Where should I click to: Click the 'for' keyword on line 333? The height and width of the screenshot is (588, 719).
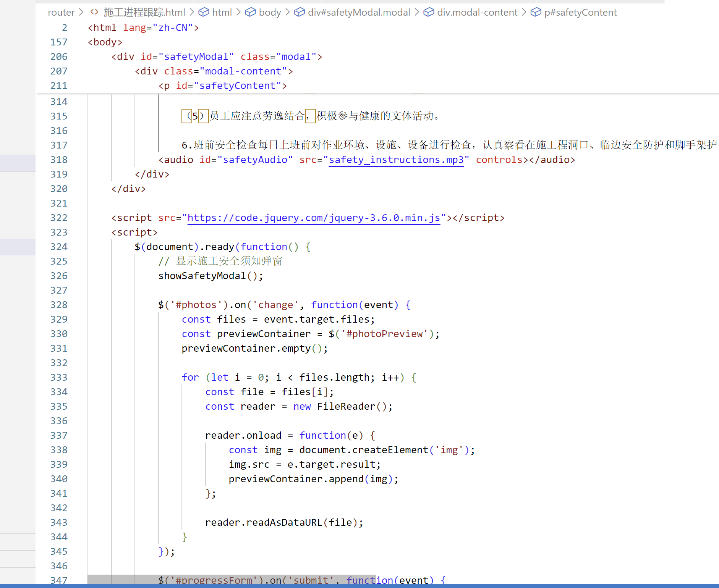[x=191, y=377]
